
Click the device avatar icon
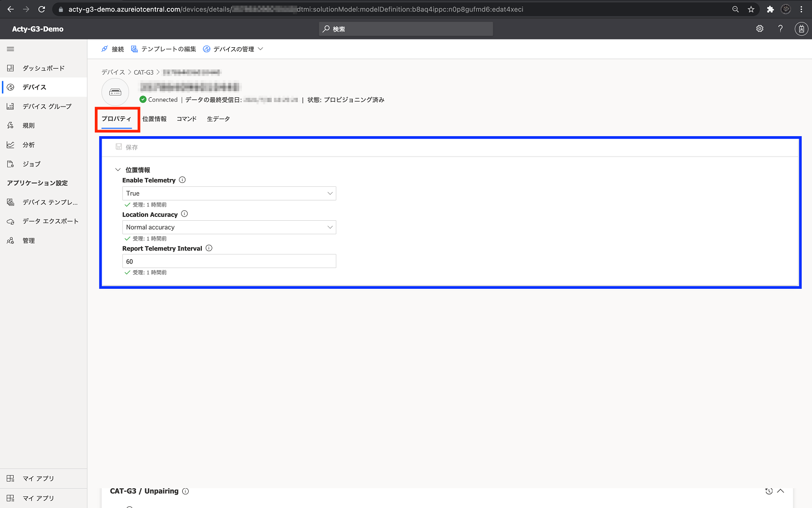115,92
